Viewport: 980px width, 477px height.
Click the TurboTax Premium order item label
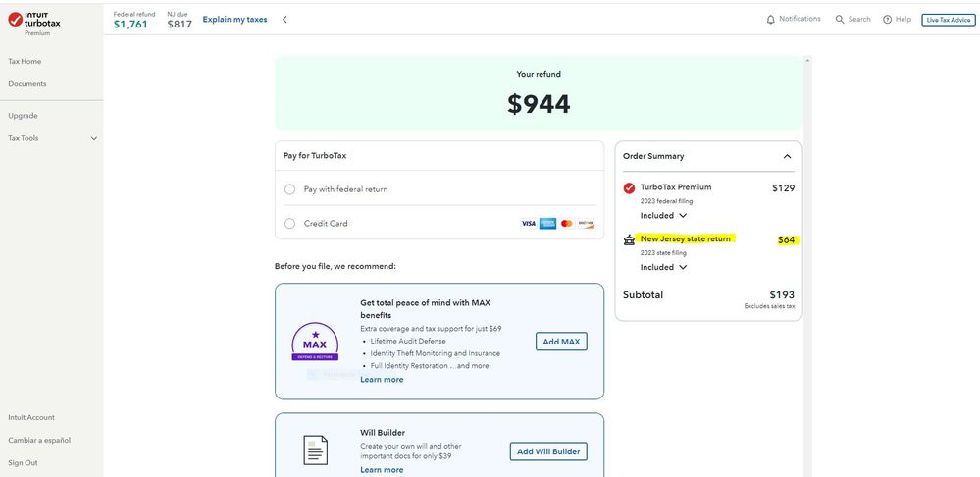(x=676, y=186)
